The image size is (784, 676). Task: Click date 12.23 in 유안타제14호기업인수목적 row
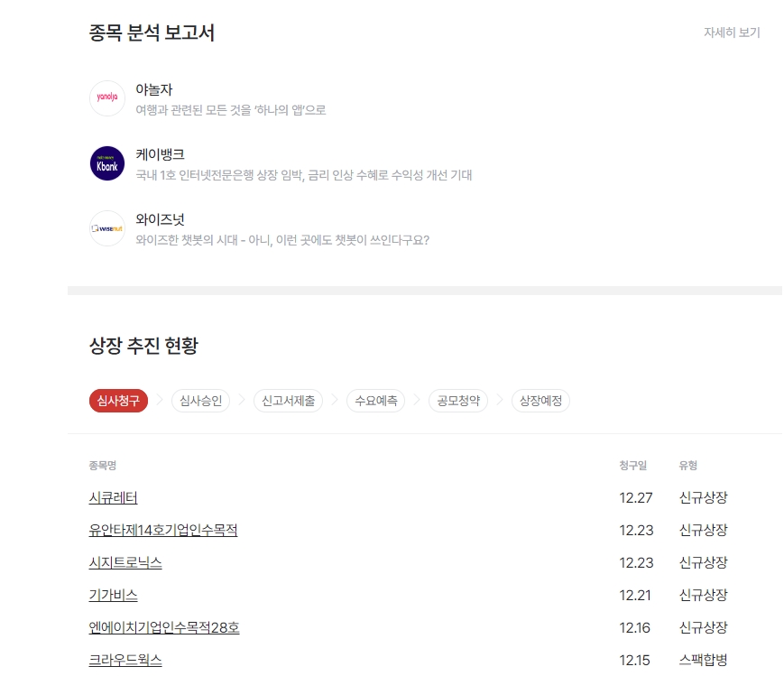point(637,531)
